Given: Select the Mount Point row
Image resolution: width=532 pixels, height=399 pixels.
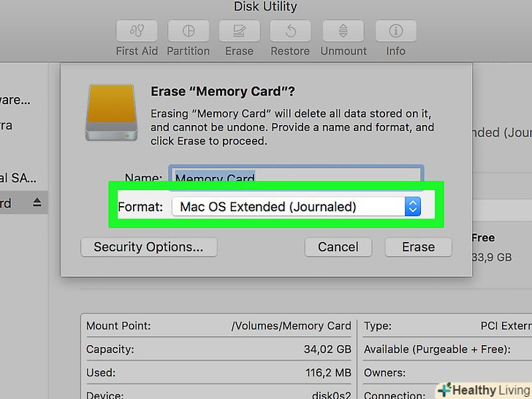Looking at the screenshot, I should [219, 326].
